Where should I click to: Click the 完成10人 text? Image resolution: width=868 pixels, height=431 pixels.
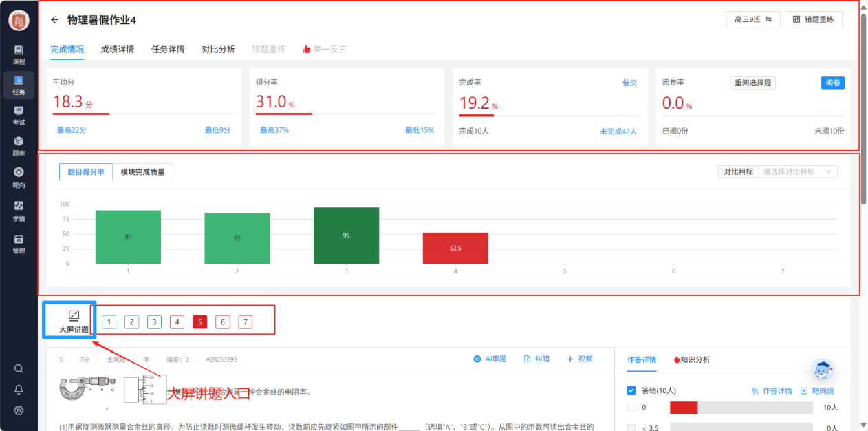(474, 131)
